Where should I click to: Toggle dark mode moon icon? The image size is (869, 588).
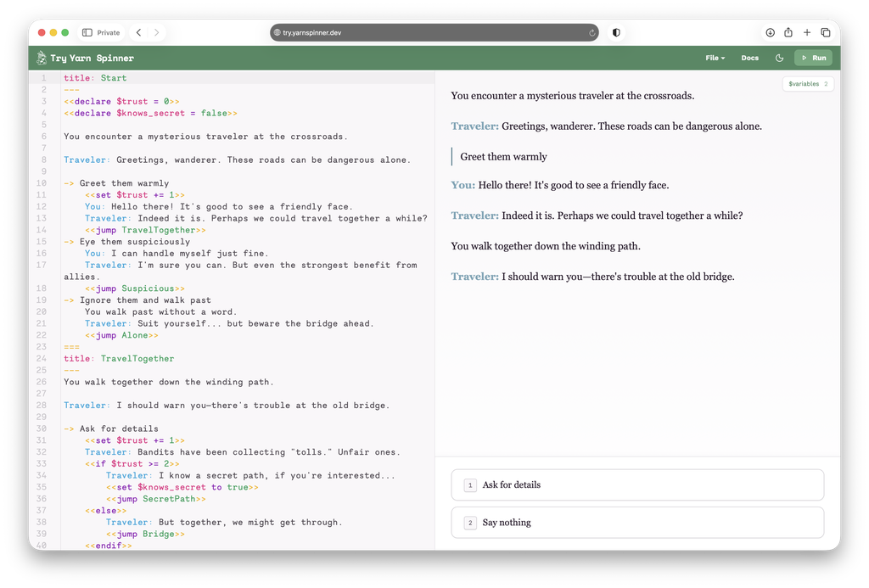coord(779,58)
